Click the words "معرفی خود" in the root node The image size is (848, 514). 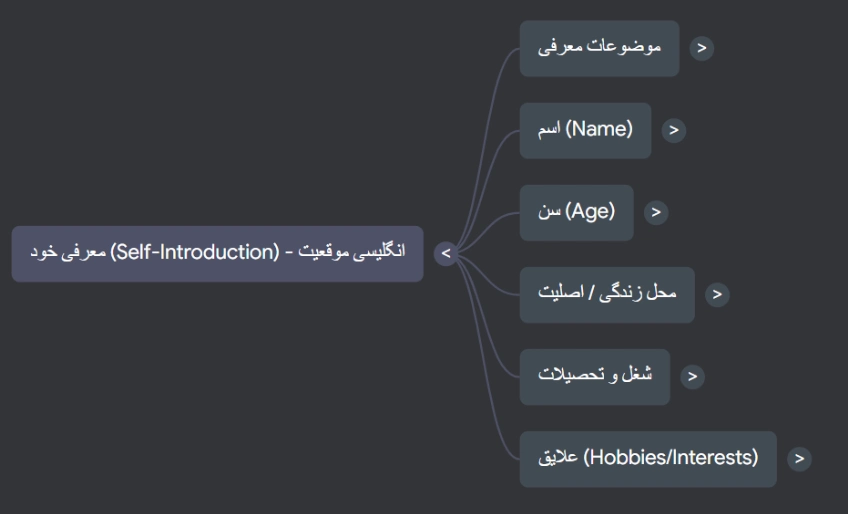coord(67,252)
